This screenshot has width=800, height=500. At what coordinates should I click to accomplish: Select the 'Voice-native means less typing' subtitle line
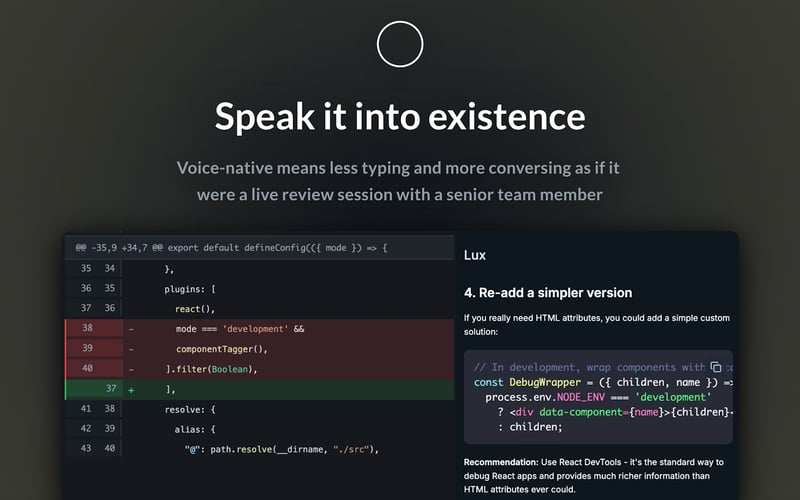(x=398, y=168)
